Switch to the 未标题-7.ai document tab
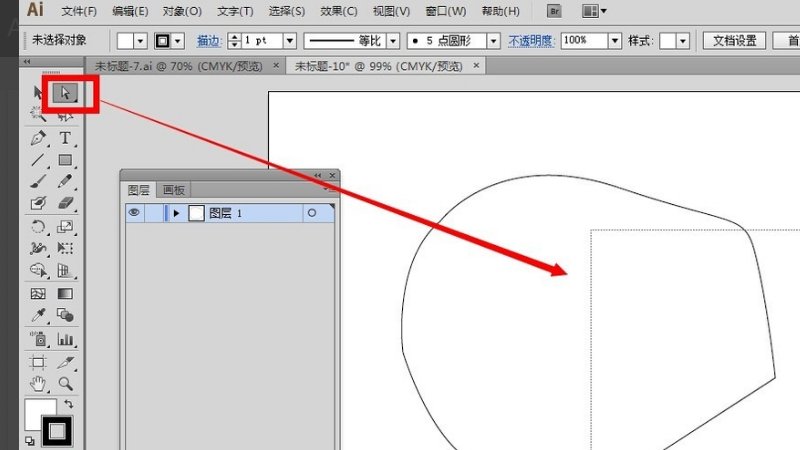 tap(179, 66)
